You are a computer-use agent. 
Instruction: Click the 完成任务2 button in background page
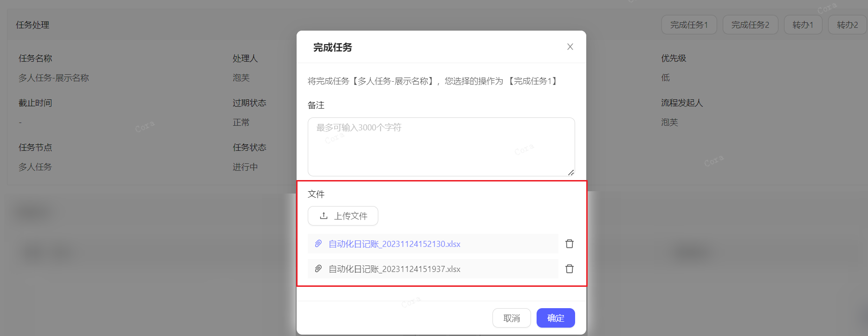(x=751, y=25)
